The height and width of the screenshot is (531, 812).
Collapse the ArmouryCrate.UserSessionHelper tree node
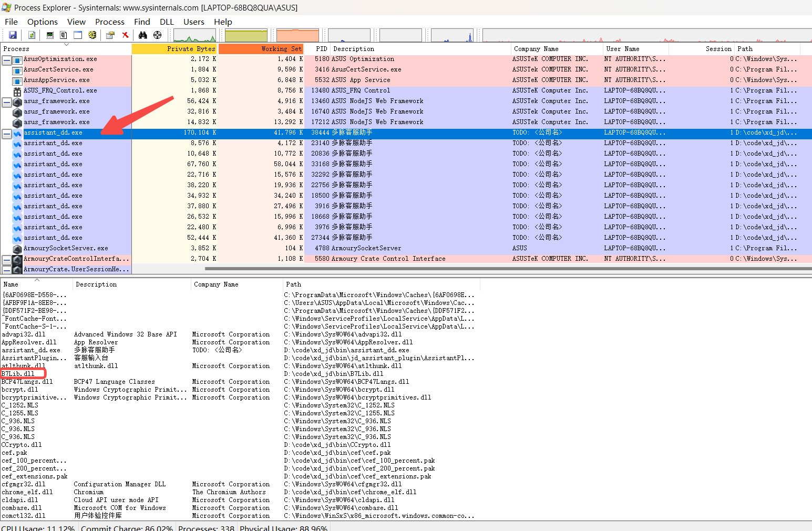coord(6,270)
